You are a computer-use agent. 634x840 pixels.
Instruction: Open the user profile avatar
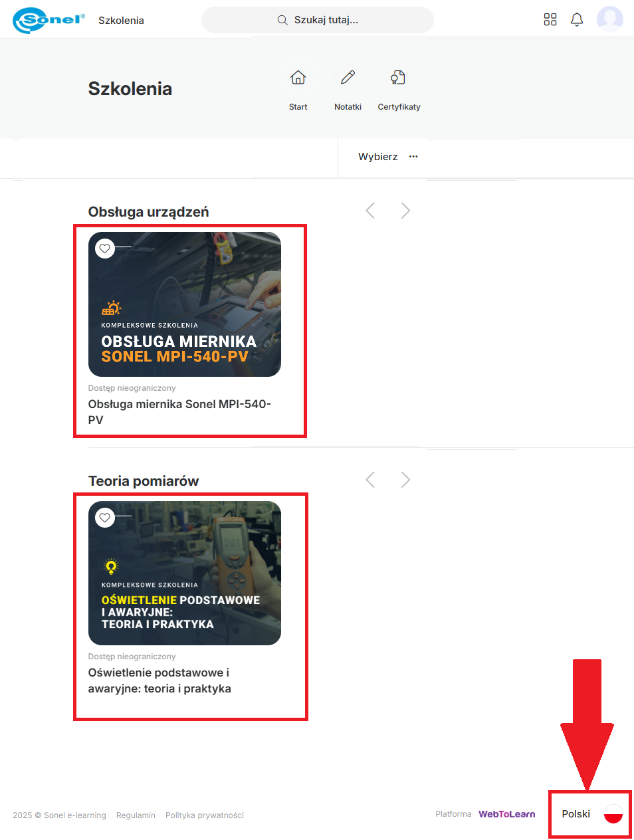click(x=609, y=19)
